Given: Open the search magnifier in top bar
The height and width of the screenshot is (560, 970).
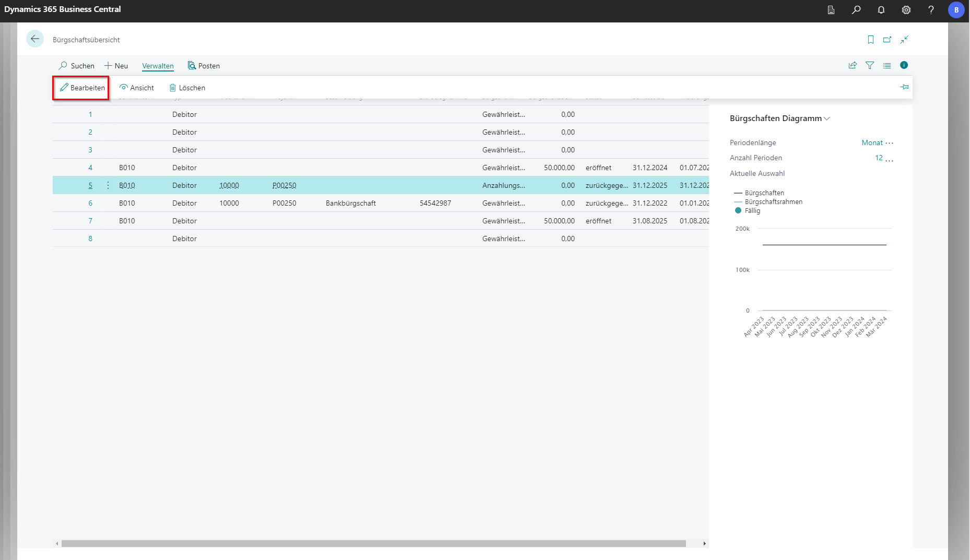Looking at the screenshot, I should coord(856,10).
